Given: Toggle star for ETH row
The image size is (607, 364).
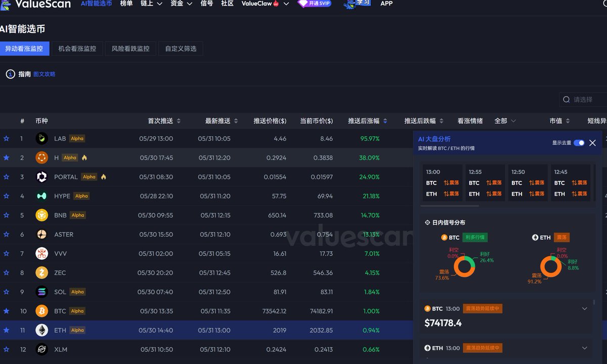Looking at the screenshot, I should coord(6,330).
